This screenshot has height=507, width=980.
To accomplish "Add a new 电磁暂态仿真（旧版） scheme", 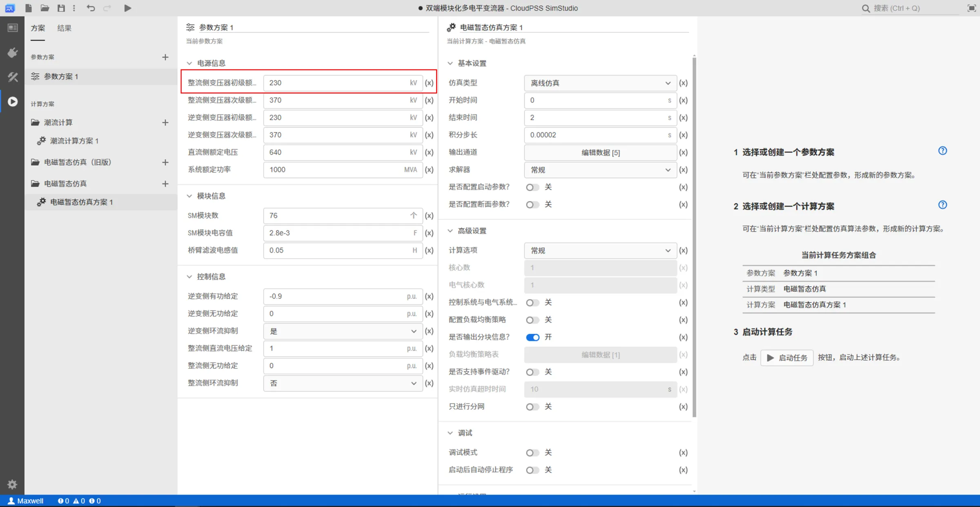I will [x=165, y=162].
